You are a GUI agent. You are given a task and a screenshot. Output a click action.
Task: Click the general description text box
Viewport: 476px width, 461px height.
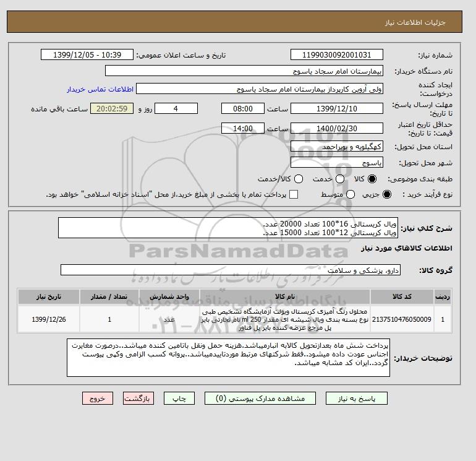pyautogui.click(x=228, y=228)
